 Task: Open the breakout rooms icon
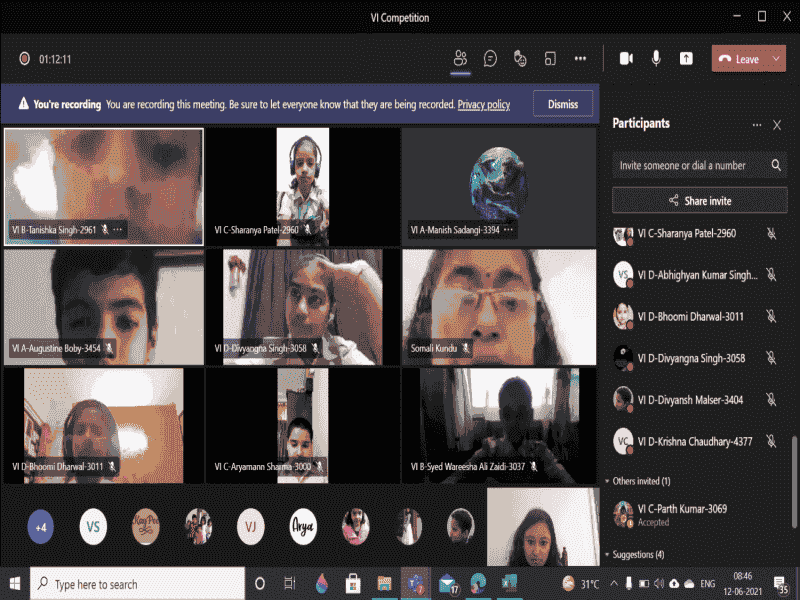point(550,59)
